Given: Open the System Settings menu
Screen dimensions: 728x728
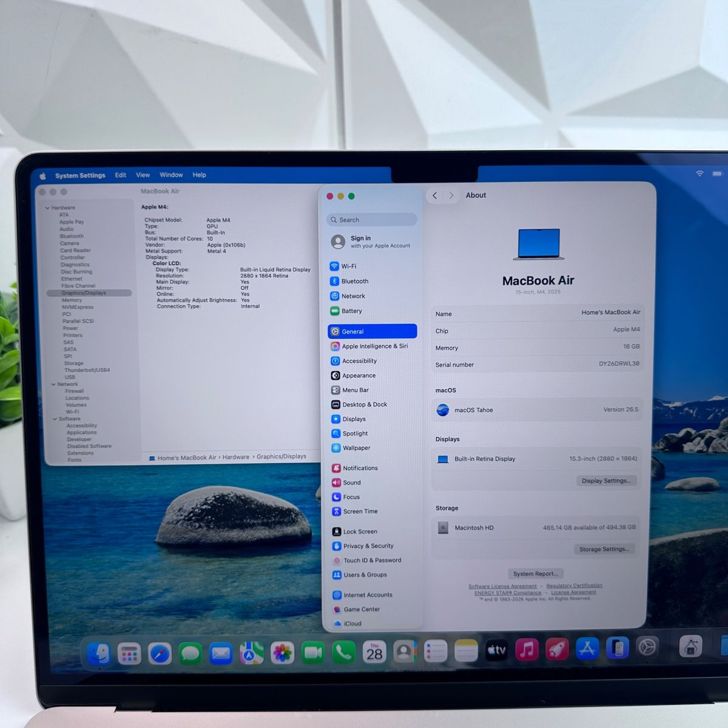Looking at the screenshot, I should point(80,175).
